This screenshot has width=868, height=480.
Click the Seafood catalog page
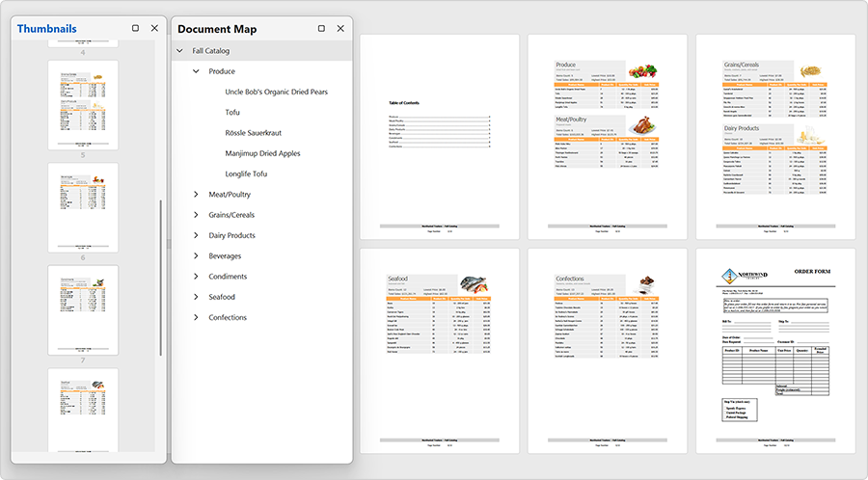[440, 351]
